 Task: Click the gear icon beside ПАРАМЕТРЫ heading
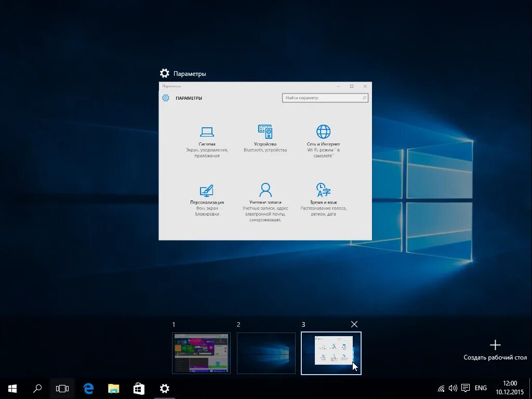[x=166, y=98]
